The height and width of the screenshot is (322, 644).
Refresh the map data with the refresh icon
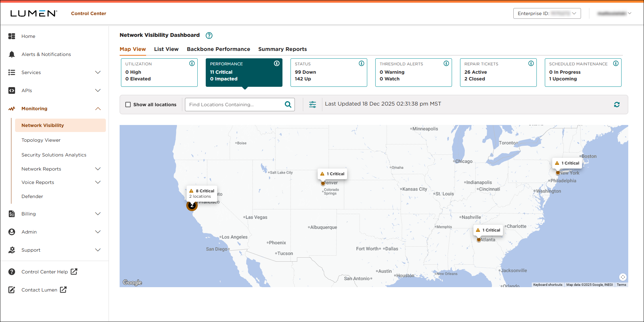click(617, 104)
